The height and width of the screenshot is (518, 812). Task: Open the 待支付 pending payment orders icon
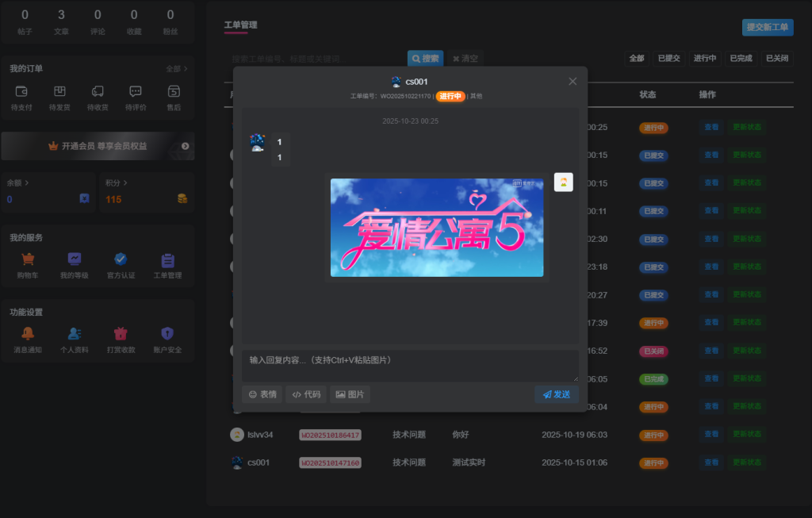pos(21,92)
